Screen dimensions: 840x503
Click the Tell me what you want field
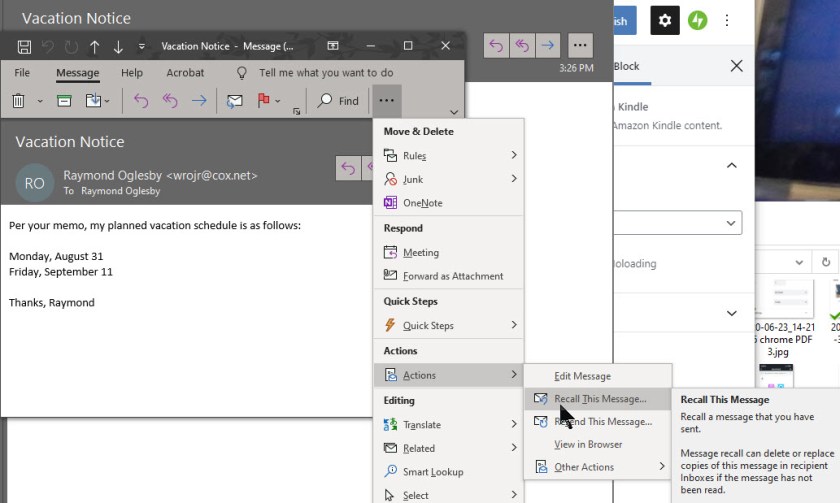tap(325, 73)
